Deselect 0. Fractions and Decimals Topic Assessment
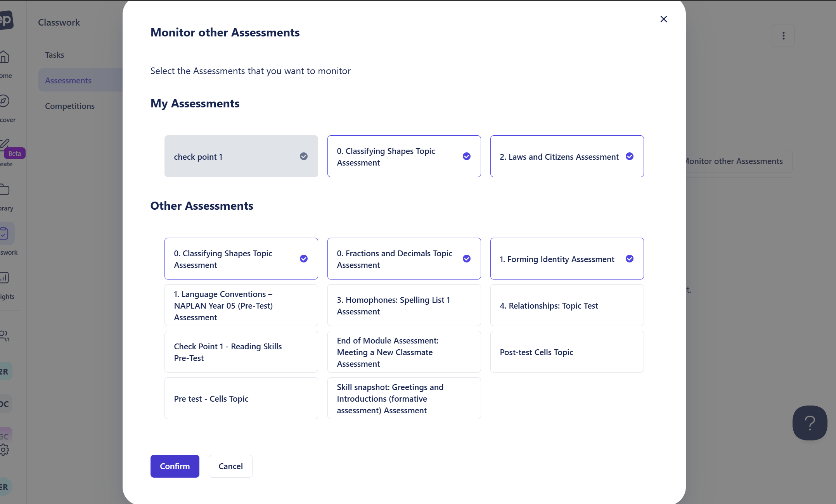The image size is (836, 504). click(466, 259)
